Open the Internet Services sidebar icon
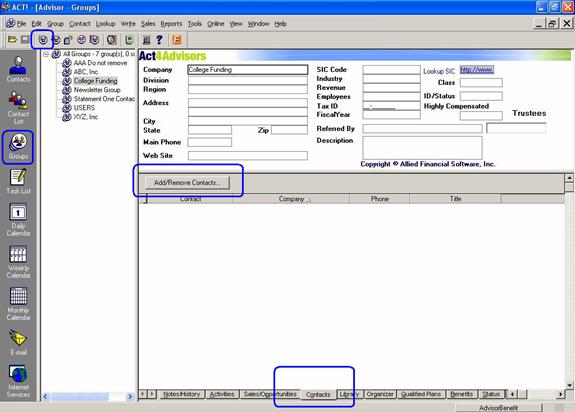The image size is (575, 412). pos(18,381)
